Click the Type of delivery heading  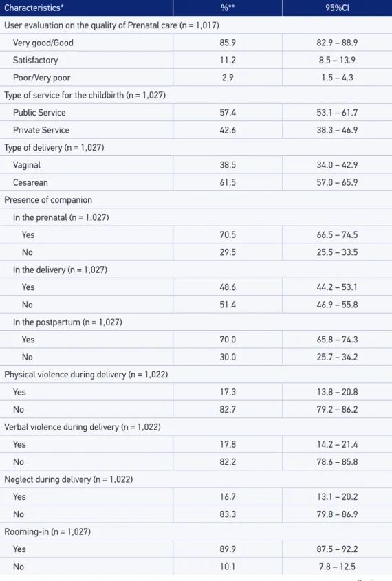(x=54, y=147)
